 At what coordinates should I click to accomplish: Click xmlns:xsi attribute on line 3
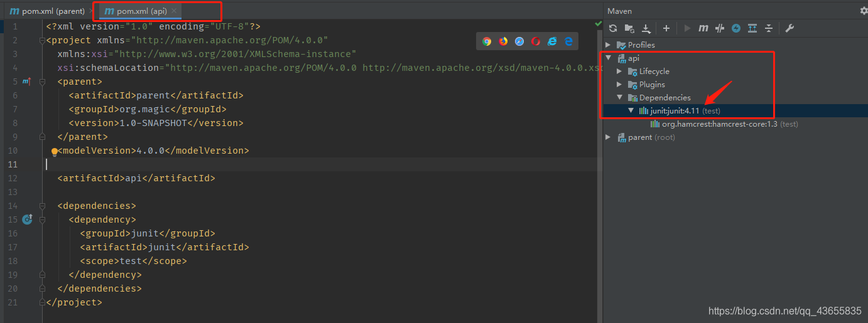coord(207,54)
